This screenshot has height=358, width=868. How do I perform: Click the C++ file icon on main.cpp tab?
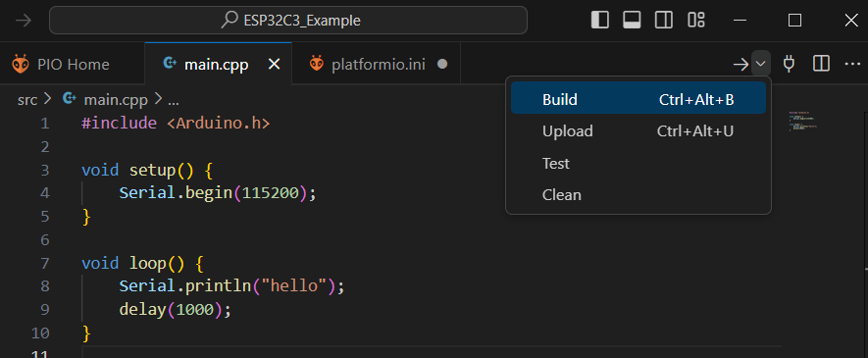click(x=170, y=63)
